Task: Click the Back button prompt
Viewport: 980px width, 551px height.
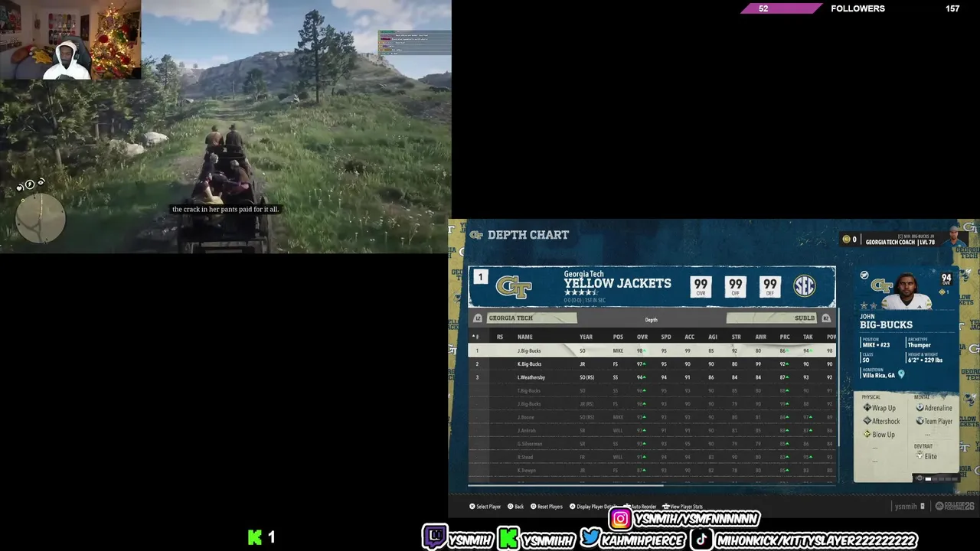Action: 515,507
